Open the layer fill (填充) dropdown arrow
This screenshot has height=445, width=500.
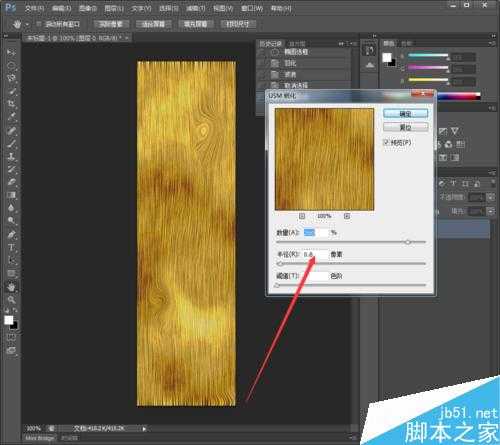click(491, 211)
